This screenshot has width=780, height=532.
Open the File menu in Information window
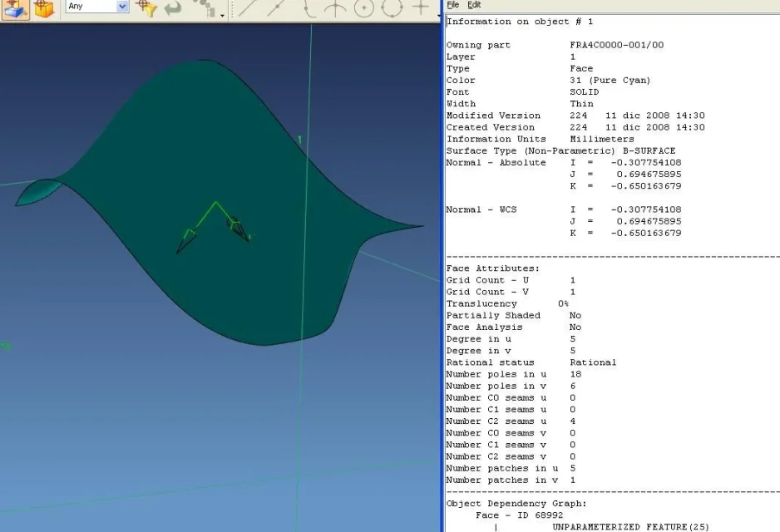click(453, 5)
